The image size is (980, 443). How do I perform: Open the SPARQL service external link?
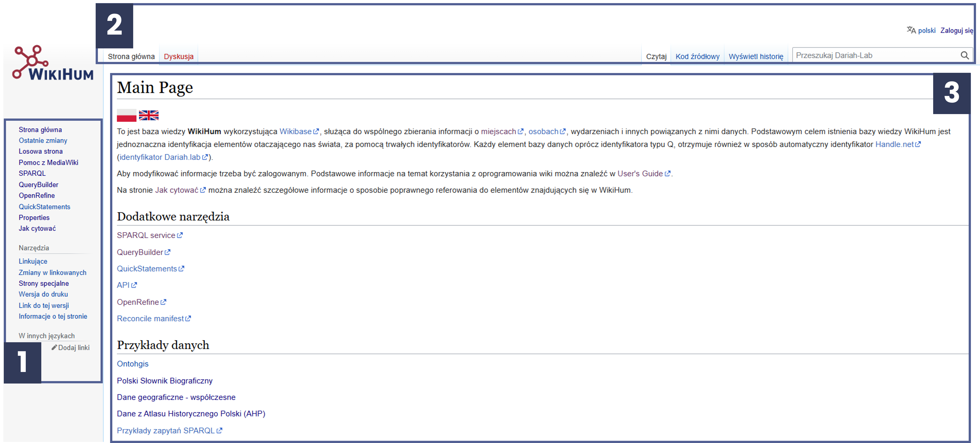tap(146, 235)
